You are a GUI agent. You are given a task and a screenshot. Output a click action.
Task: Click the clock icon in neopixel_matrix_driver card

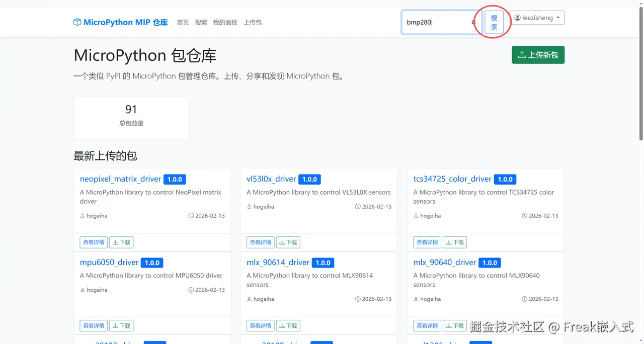click(x=191, y=216)
